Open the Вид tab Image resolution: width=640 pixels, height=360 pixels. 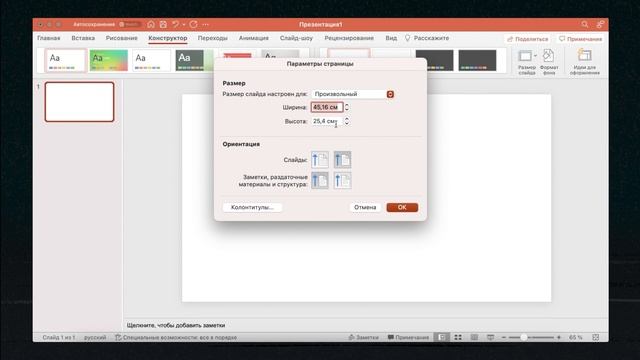tap(391, 38)
